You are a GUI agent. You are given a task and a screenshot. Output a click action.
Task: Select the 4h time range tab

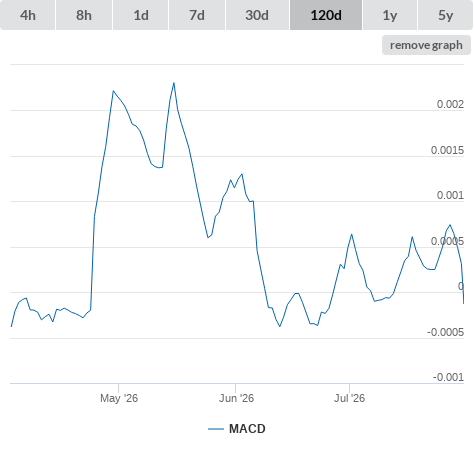click(28, 15)
